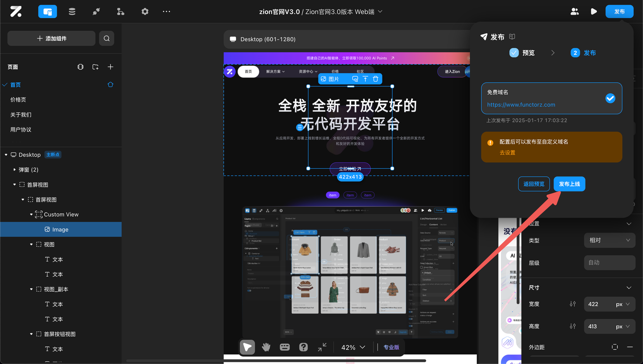
Task: Open the 类型 dropdown showing 相对
Action: 609,240
